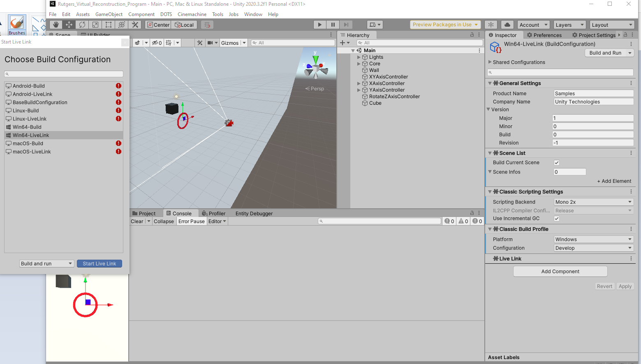The image size is (641, 364).
Task: Click the Product Name field
Action: pyautogui.click(x=594, y=94)
